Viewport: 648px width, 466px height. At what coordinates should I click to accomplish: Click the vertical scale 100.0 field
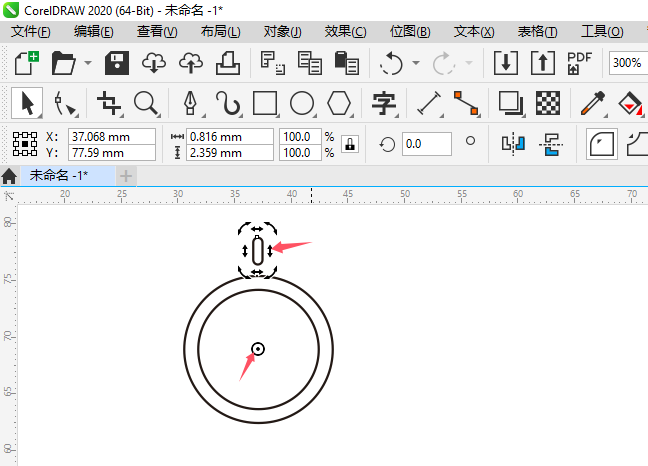pos(300,153)
